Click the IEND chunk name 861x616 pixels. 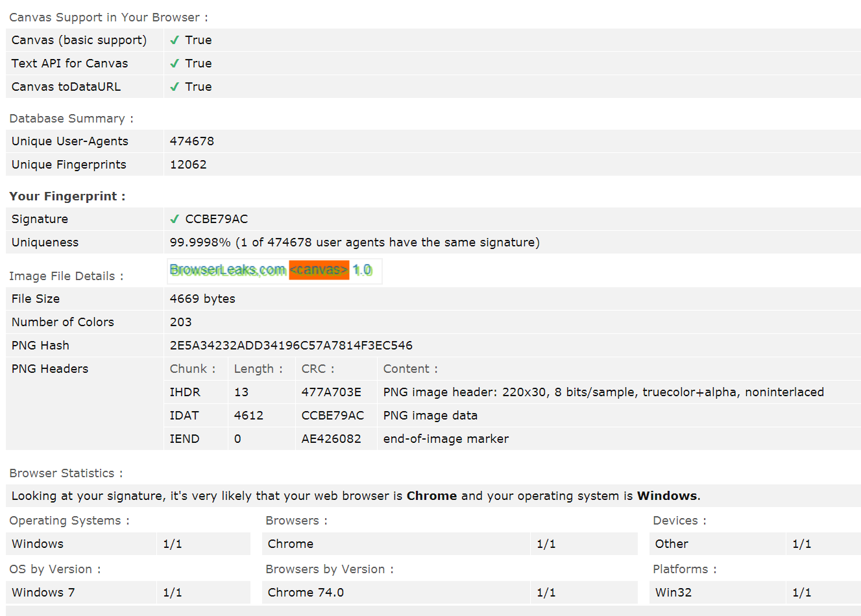185,439
